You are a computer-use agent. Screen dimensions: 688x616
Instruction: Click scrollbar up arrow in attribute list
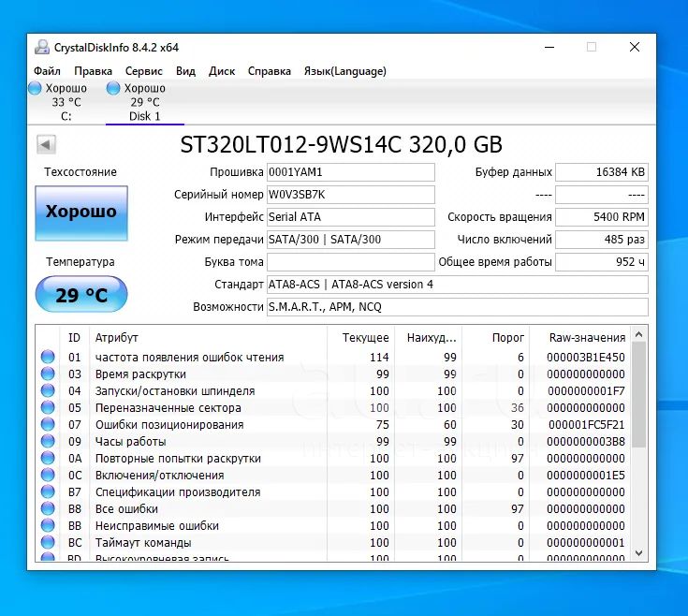coord(638,334)
